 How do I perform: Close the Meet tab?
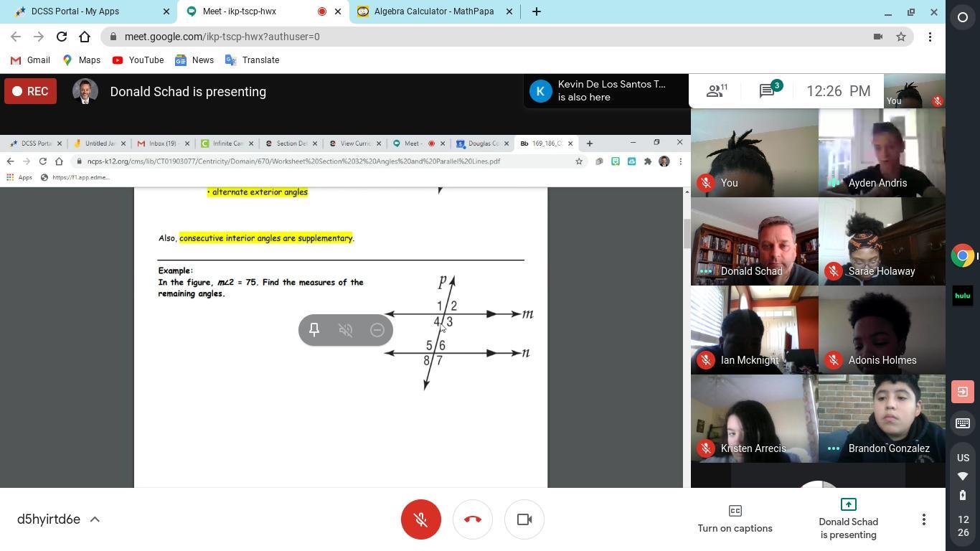point(338,11)
